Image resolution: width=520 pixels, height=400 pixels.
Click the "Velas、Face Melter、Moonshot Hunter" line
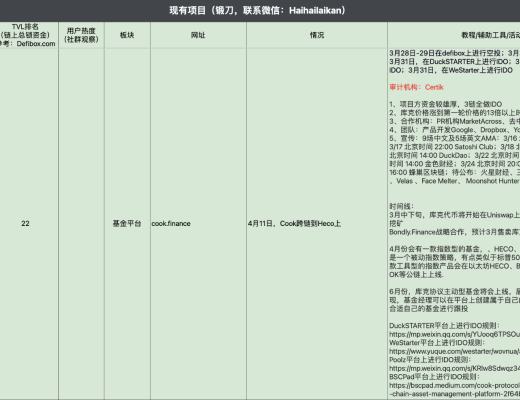(454, 181)
